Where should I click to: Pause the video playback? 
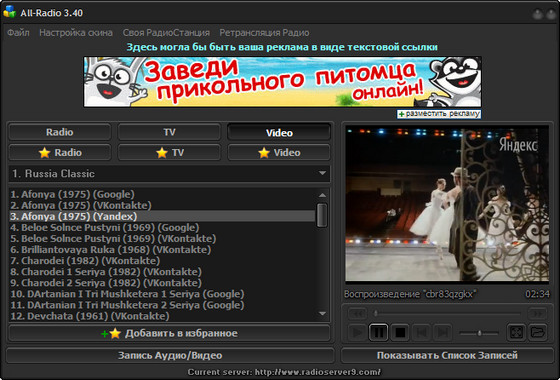click(379, 332)
